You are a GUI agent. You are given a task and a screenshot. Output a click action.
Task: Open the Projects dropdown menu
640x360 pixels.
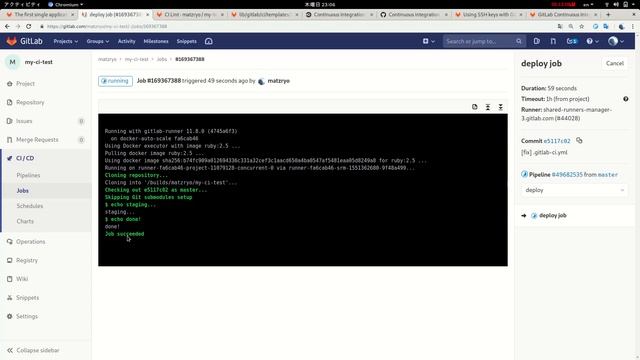65,41
